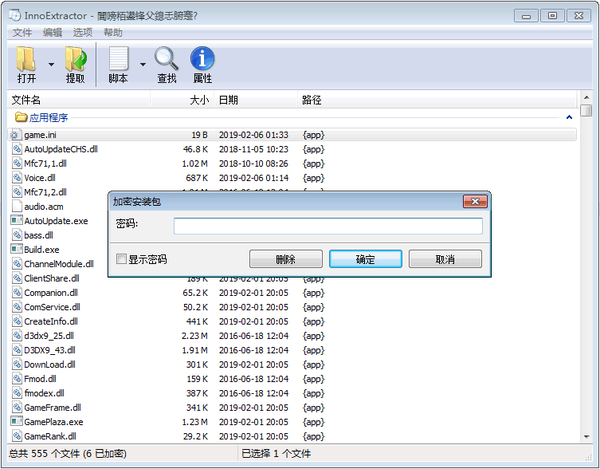Click the vertical scrollbar down arrow
Screen dimensions: 600x469
586,436
